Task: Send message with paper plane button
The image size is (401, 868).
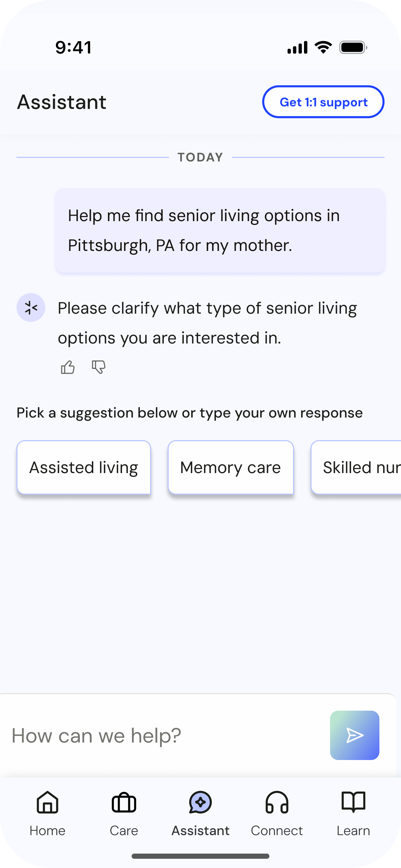Action: point(354,735)
